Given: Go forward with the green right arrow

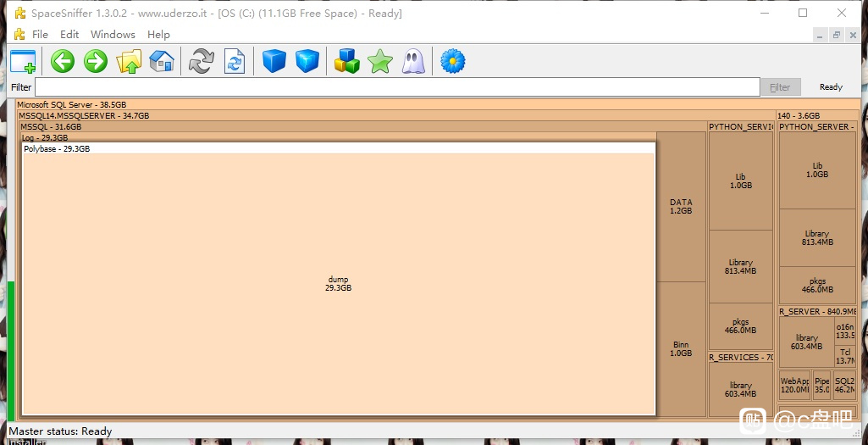Looking at the screenshot, I should pos(96,61).
